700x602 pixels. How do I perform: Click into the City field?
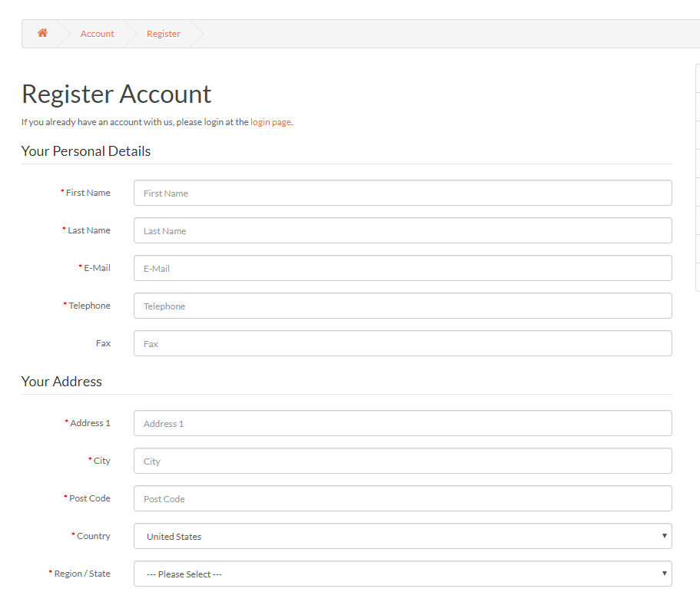[x=403, y=461]
